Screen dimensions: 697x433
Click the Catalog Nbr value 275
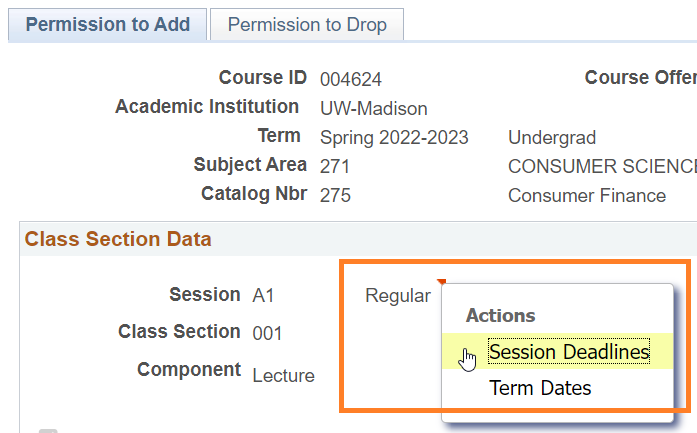click(x=335, y=196)
